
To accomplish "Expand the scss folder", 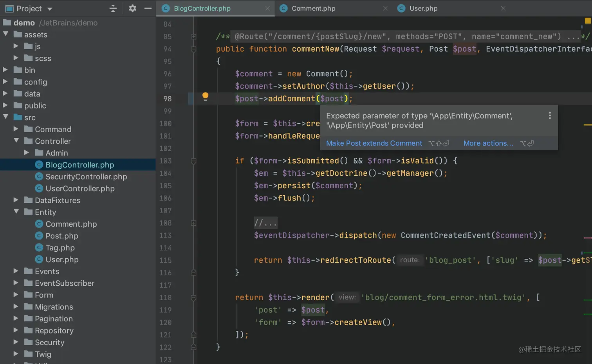I will (16, 58).
